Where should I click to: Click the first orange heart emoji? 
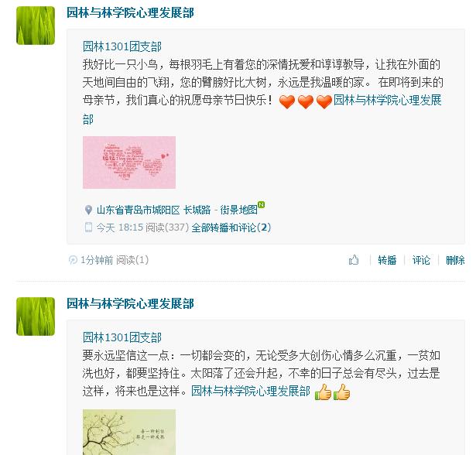[x=287, y=101]
